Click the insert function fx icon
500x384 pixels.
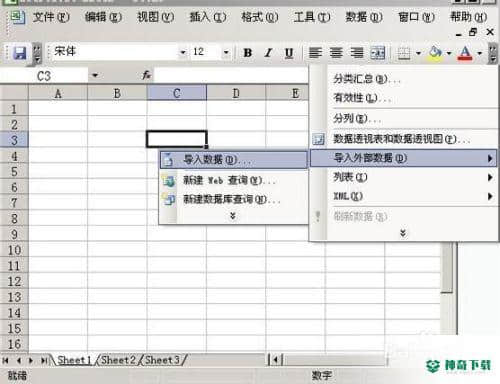click(146, 75)
